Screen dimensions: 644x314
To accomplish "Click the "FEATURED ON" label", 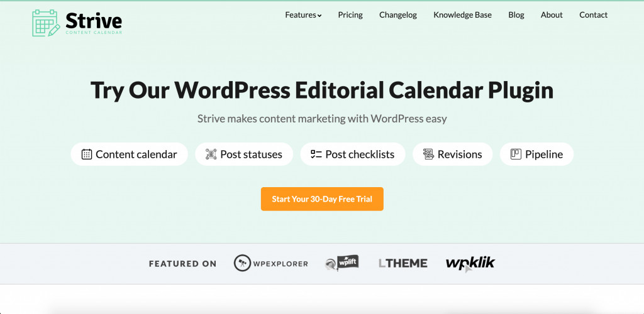I will (x=182, y=264).
